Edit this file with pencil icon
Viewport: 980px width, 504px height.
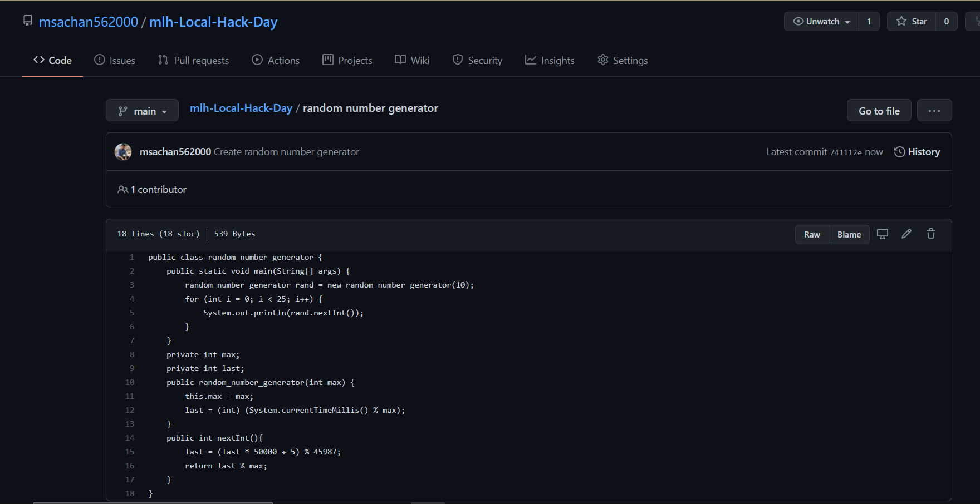point(906,234)
